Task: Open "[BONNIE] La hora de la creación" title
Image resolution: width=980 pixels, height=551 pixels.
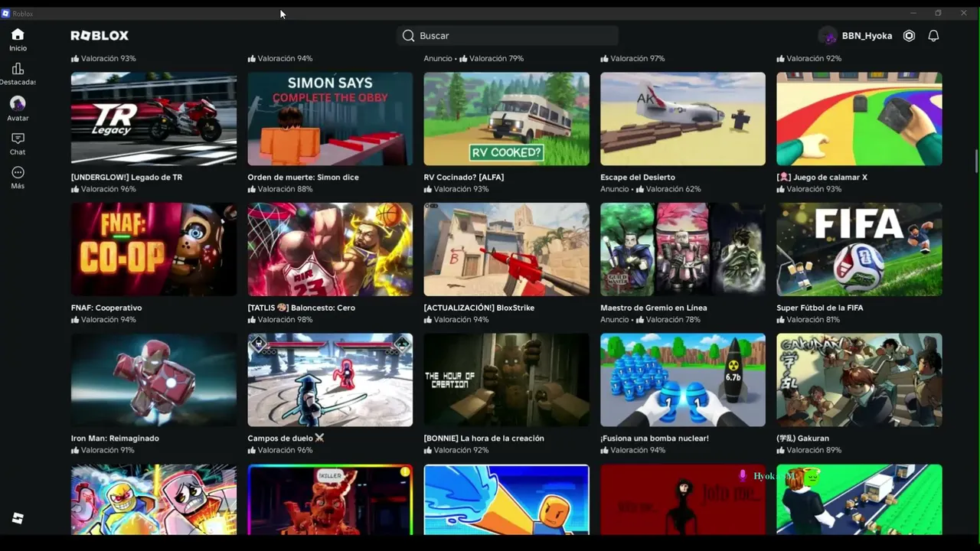Action: point(484,439)
